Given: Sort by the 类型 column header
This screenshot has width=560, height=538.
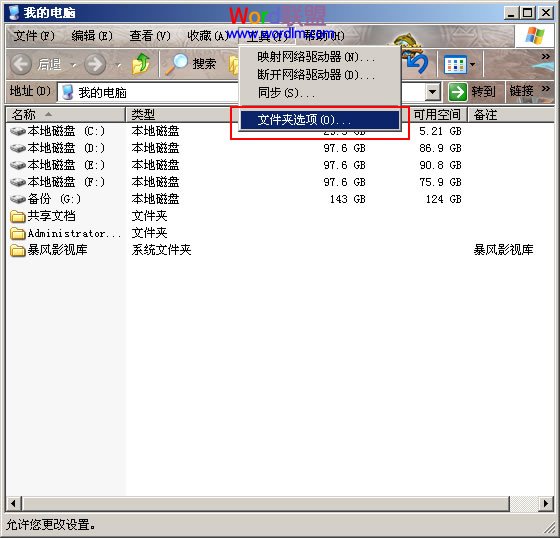Looking at the screenshot, I should click(181, 115).
